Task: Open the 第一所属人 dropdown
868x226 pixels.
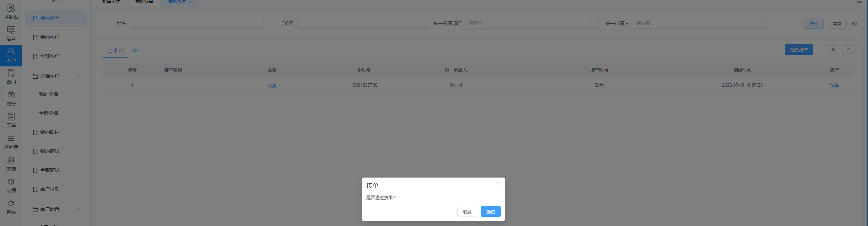Action: coord(699,23)
